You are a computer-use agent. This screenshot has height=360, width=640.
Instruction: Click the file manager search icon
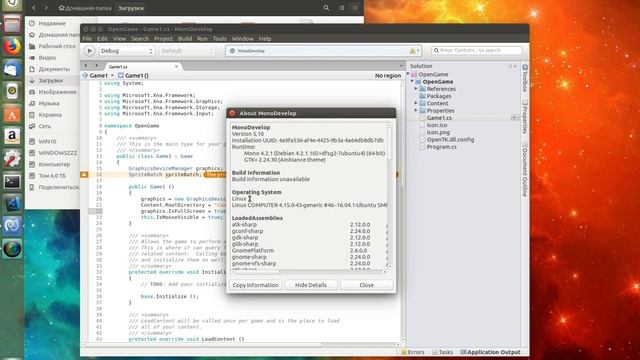point(326,8)
